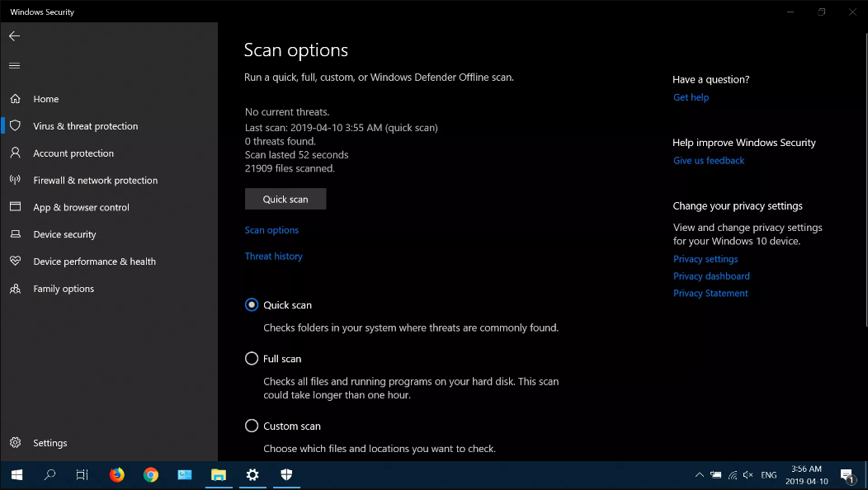This screenshot has width=868, height=490.
Task: Follow the Scan options link
Action: pos(271,230)
